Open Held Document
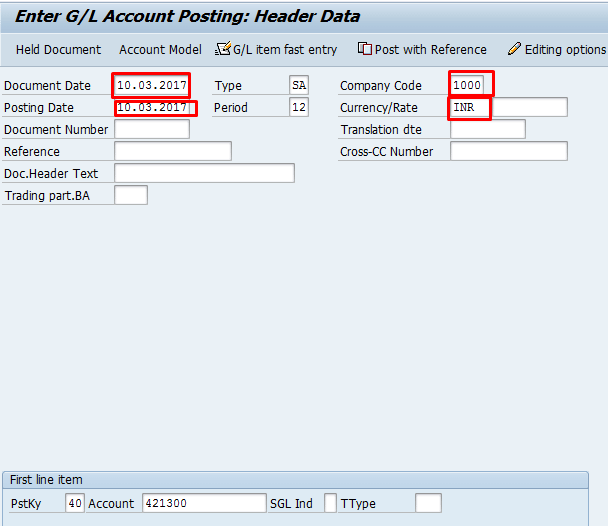 point(58,49)
